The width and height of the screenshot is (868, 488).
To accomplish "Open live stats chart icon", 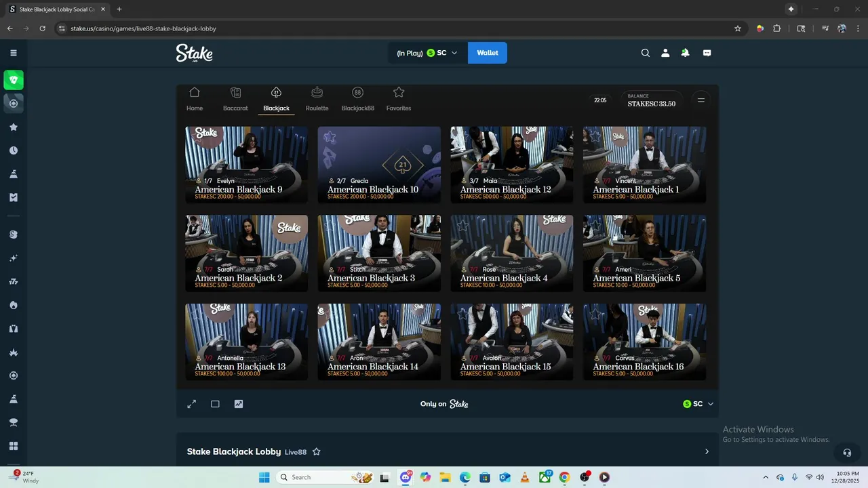I will coord(239,404).
